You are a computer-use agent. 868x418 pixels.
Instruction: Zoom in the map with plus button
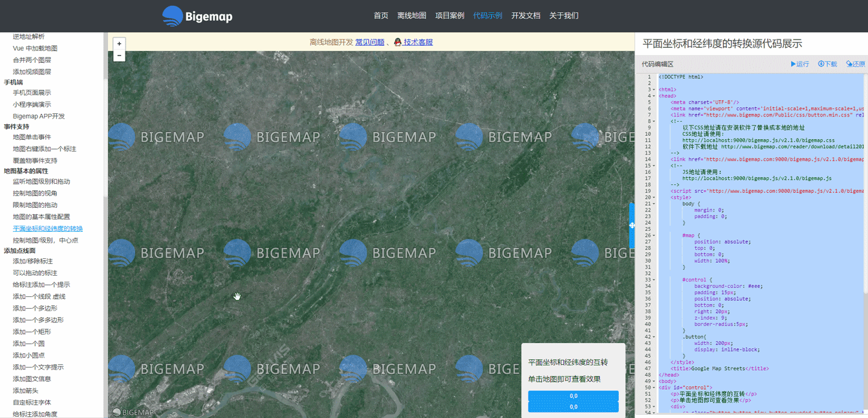click(119, 44)
